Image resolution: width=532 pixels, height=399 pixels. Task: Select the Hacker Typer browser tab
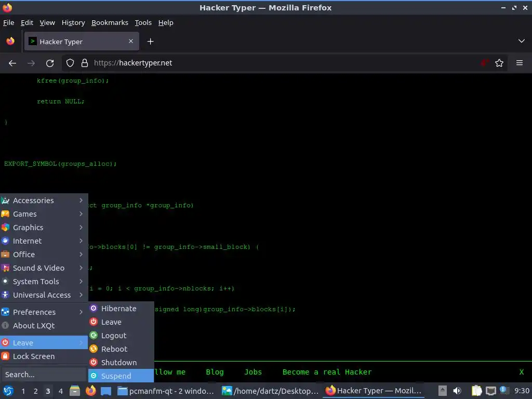[82, 42]
